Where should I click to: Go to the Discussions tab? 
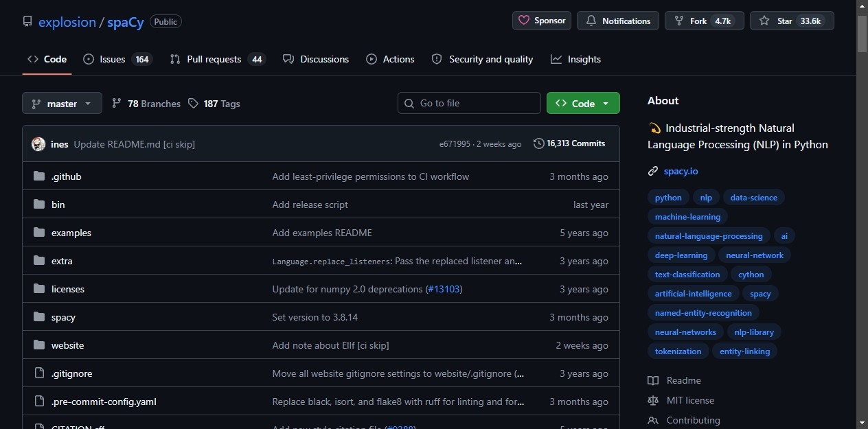316,59
